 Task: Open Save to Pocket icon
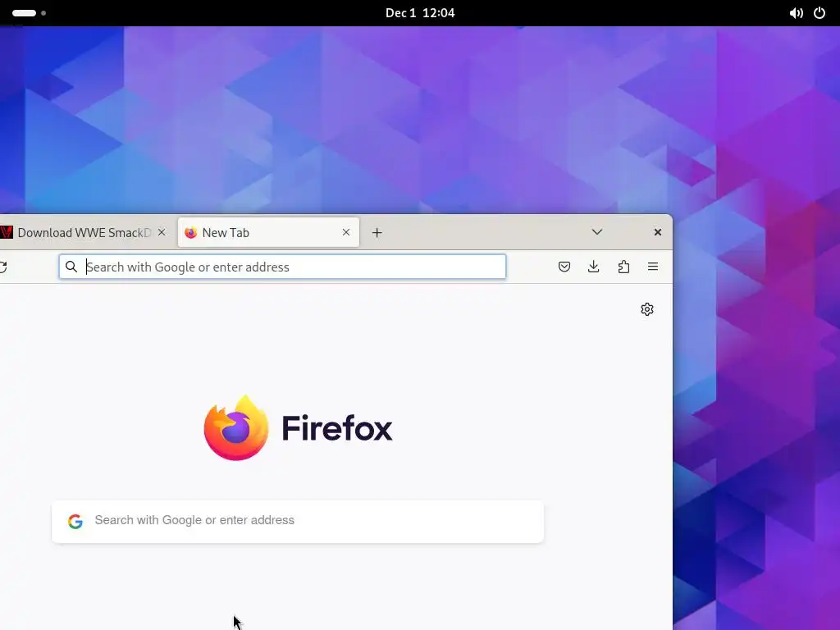(564, 267)
